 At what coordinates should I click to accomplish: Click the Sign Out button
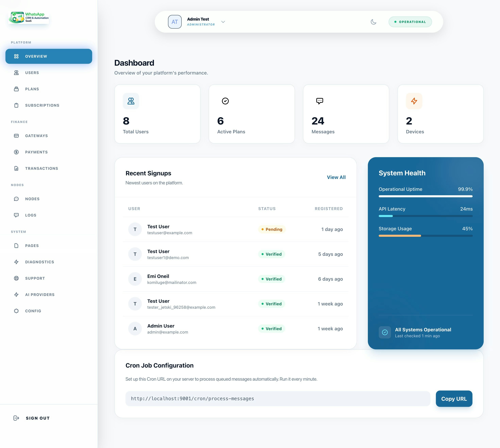pos(31,418)
